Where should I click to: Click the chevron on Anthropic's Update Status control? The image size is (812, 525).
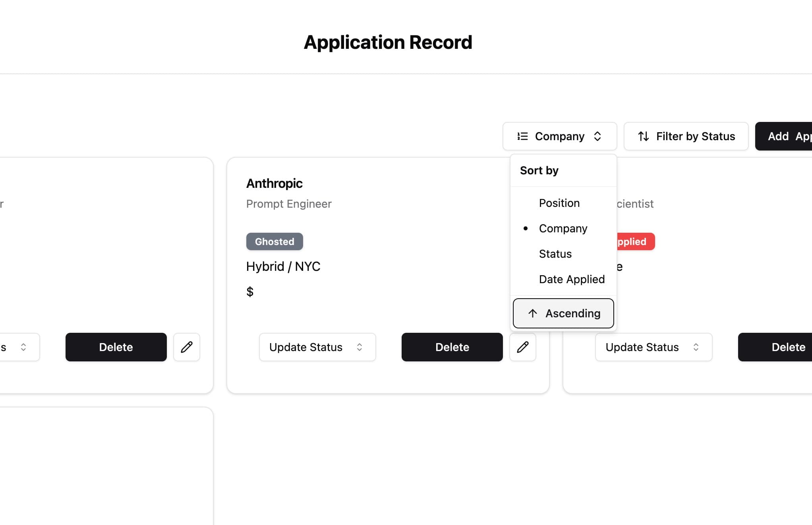point(360,347)
